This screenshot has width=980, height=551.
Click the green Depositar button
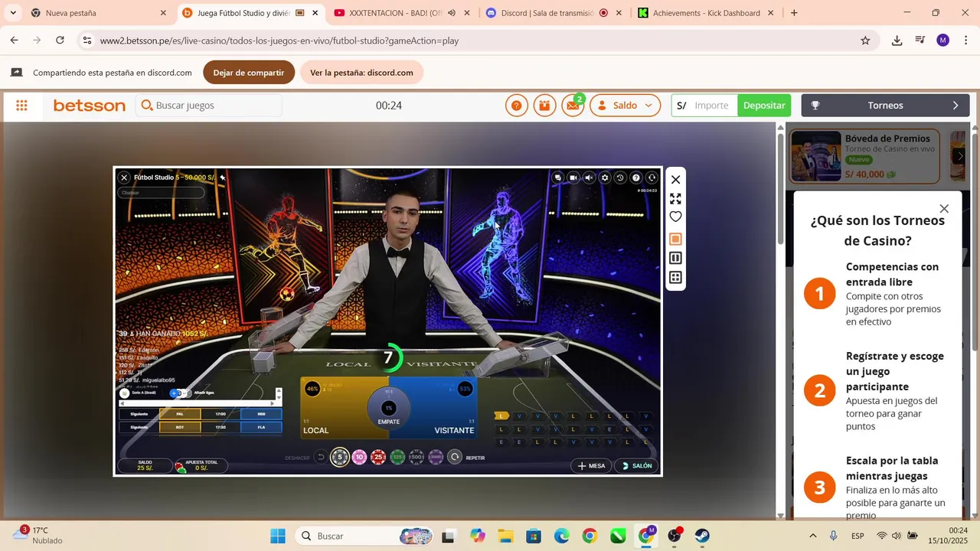764,106
